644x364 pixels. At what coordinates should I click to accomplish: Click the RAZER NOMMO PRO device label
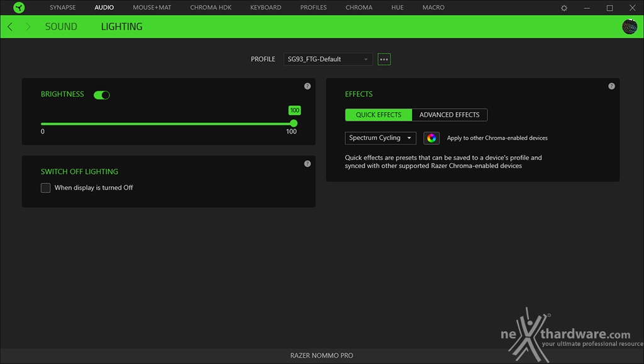[x=321, y=356]
